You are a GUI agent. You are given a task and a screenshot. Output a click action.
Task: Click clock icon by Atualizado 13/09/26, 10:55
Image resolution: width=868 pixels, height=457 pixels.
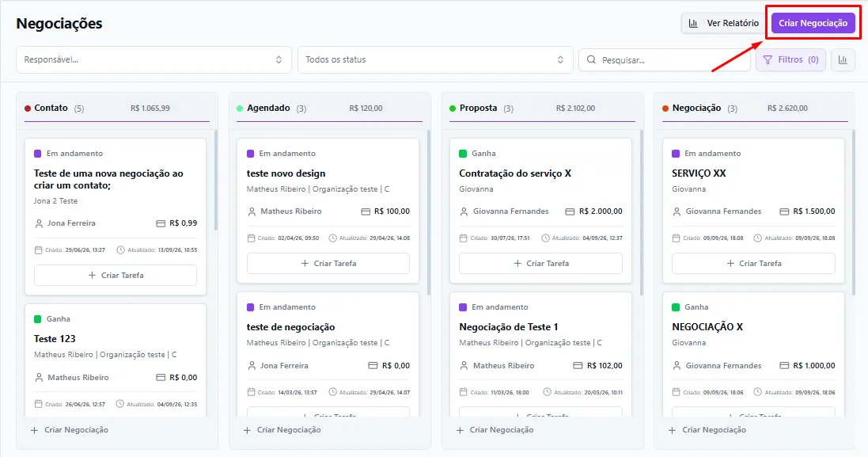[x=120, y=250]
